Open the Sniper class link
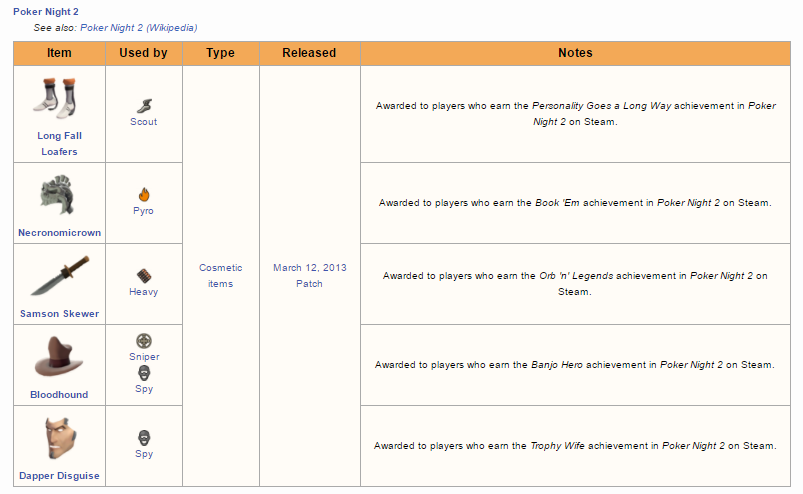 click(x=144, y=357)
